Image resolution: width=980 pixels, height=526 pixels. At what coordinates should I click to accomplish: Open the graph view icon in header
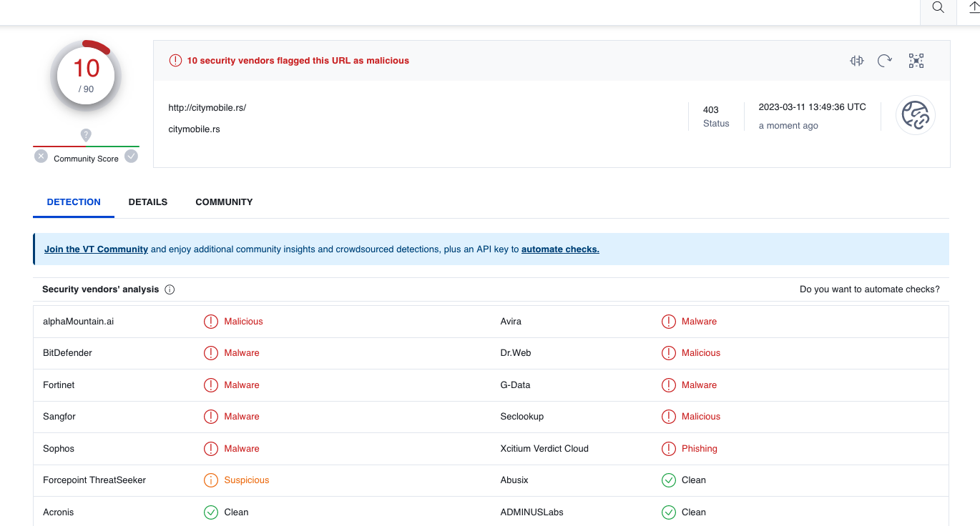pos(916,61)
